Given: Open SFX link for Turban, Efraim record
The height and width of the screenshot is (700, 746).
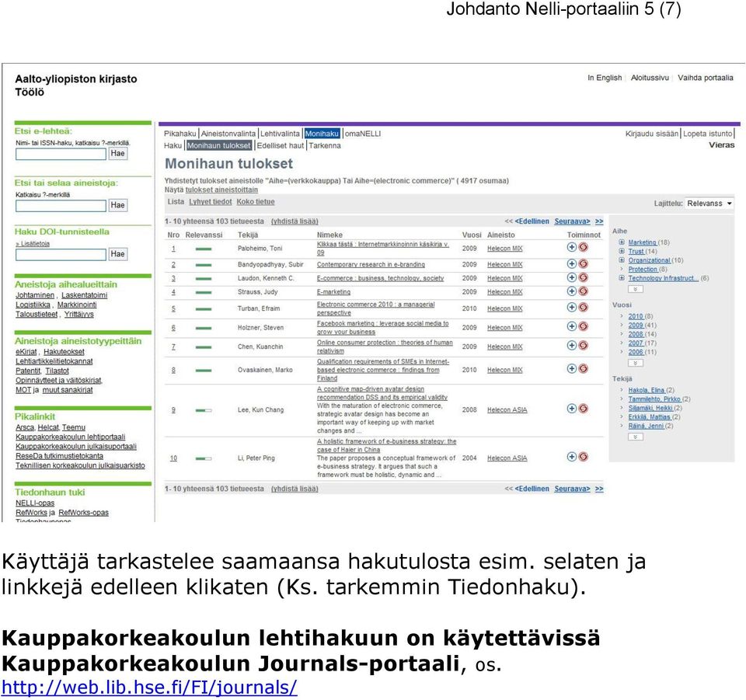Looking at the screenshot, I should coord(583,308).
